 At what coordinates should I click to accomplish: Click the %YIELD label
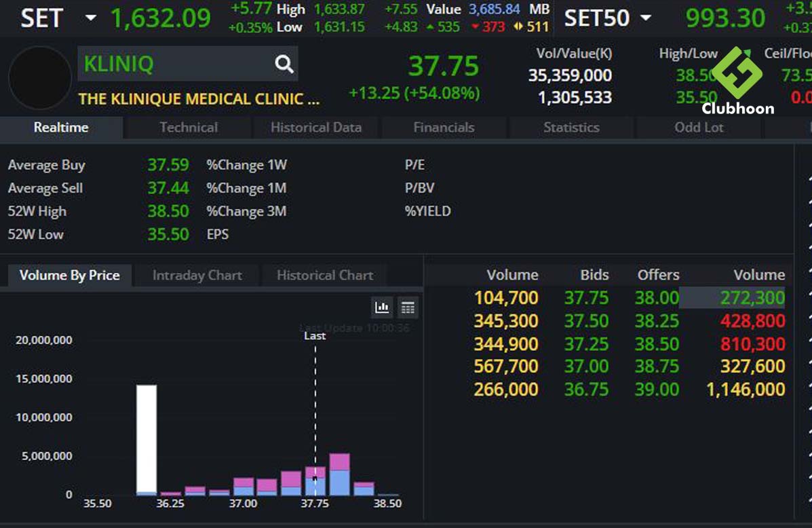click(x=428, y=212)
